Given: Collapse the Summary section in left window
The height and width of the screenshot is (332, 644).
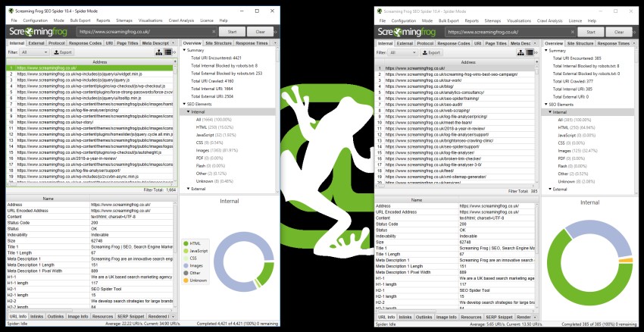Looking at the screenshot, I should [x=184, y=50].
